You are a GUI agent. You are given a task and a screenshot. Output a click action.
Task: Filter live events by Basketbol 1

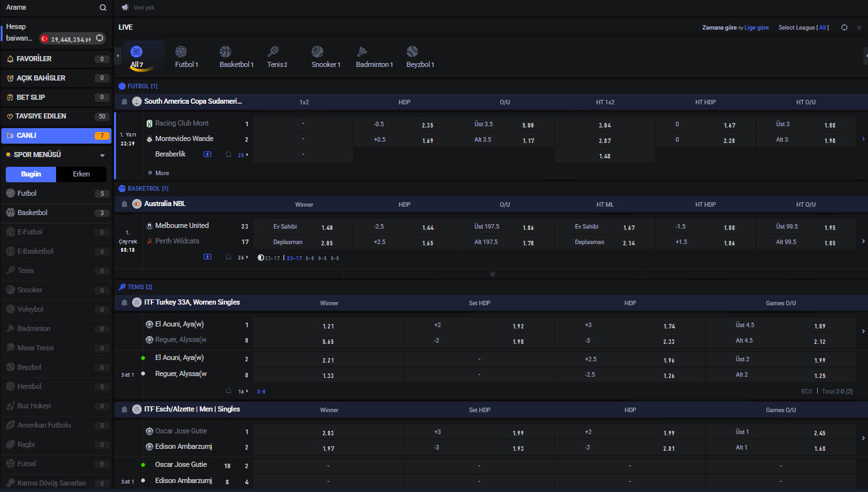coord(236,57)
